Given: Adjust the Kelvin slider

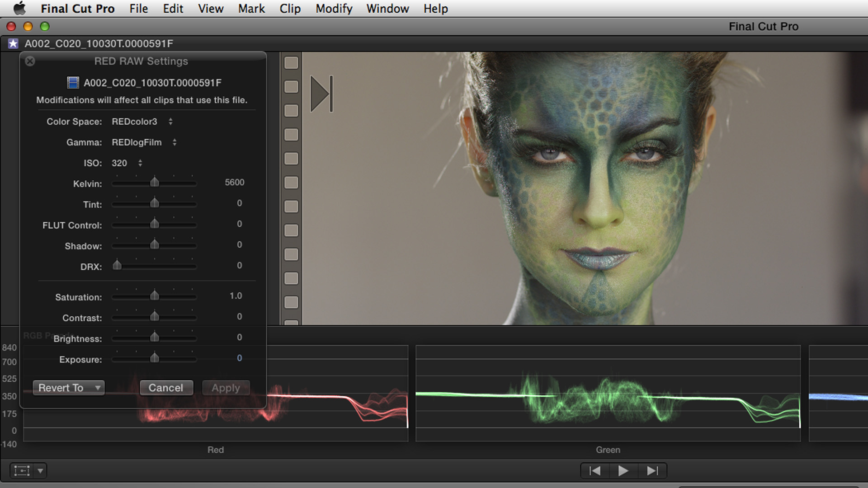Looking at the screenshot, I should pos(154,183).
